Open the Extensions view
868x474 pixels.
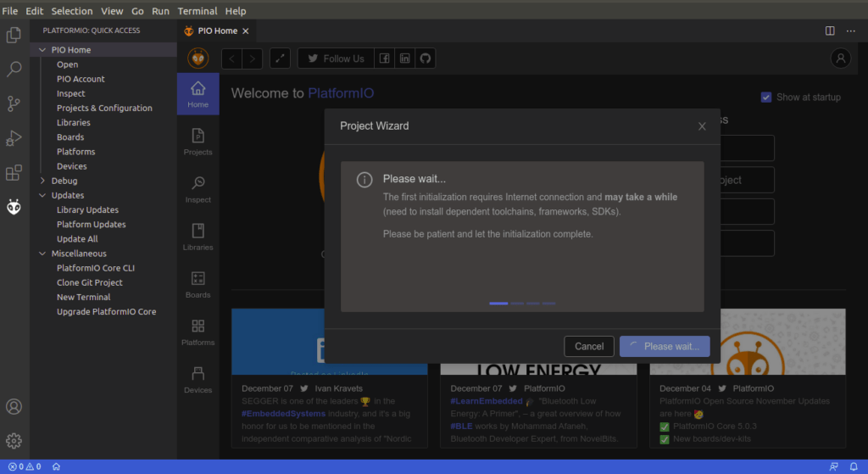coord(14,172)
